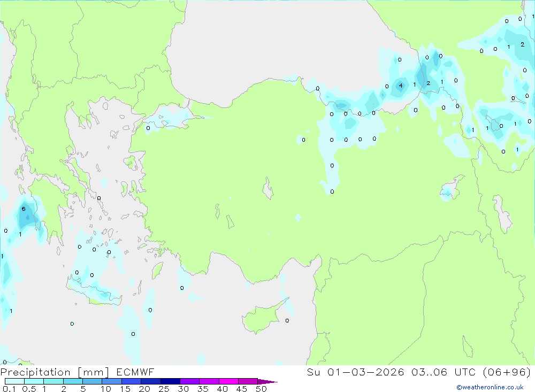The height and width of the screenshot is (392, 535).
Task: Select the 30–35 mm legend color swatch
Action: [190, 381]
